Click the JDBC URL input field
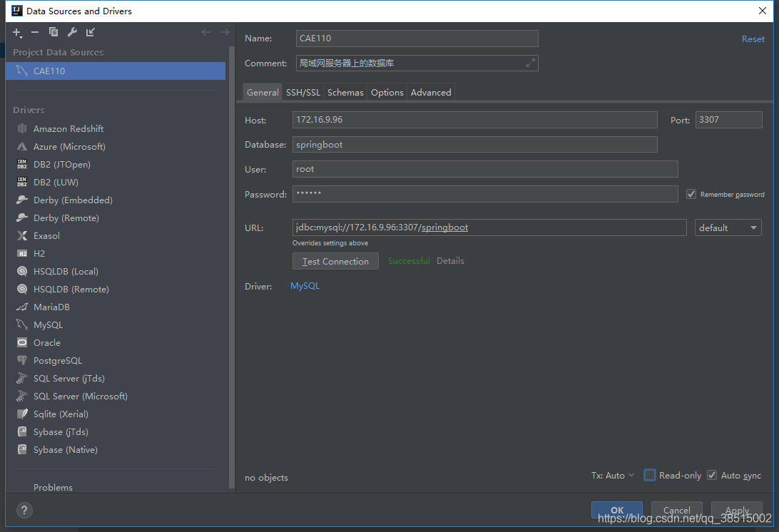The image size is (779, 532). (489, 227)
